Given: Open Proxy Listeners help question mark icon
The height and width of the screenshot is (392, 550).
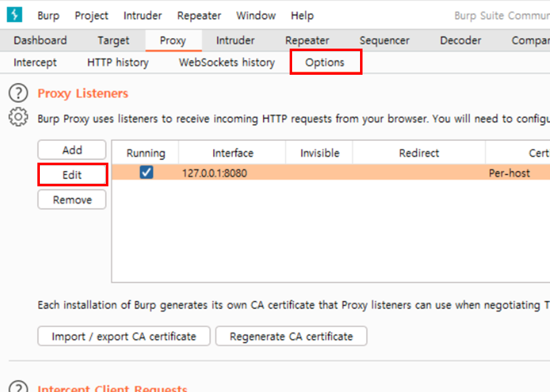Looking at the screenshot, I should pyautogui.click(x=18, y=93).
